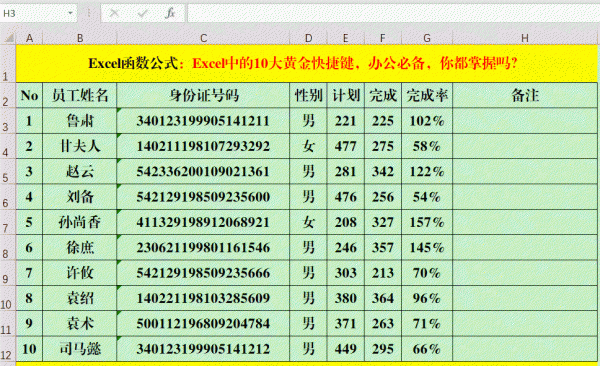The height and width of the screenshot is (366, 600).
Task: Select the name cell 赵云
Action: point(80,172)
